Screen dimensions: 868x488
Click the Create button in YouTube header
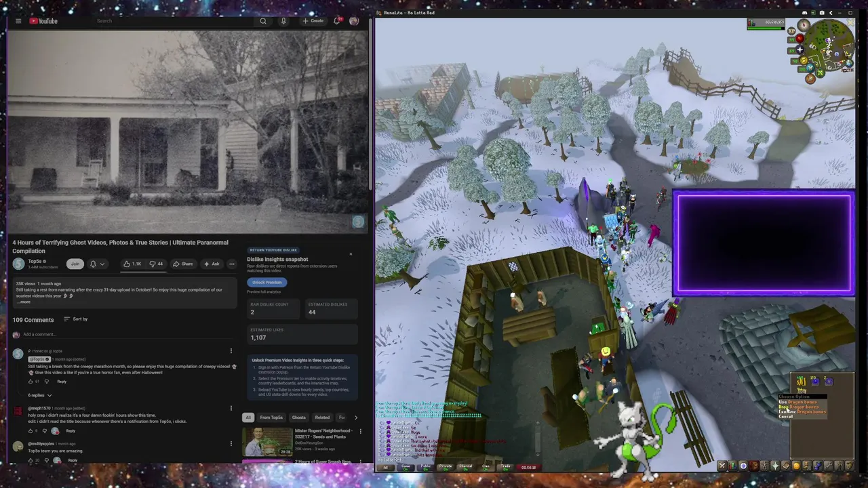point(313,21)
